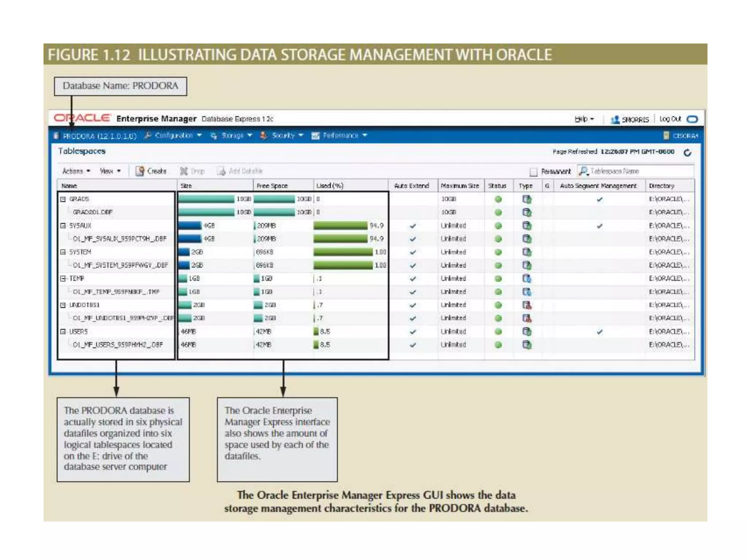Screen dimensions: 747x560
Task: Click the Drop tablespace icon
Action: tap(184, 171)
